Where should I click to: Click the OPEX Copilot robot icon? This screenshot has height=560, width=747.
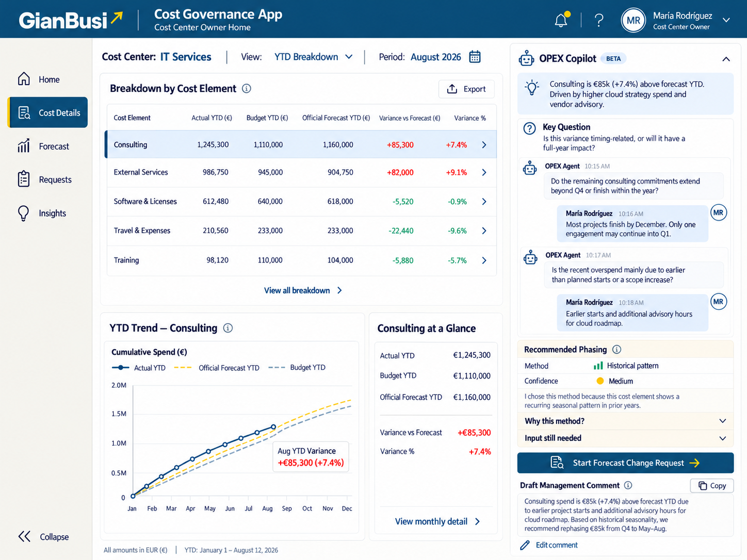[x=526, y=58]
